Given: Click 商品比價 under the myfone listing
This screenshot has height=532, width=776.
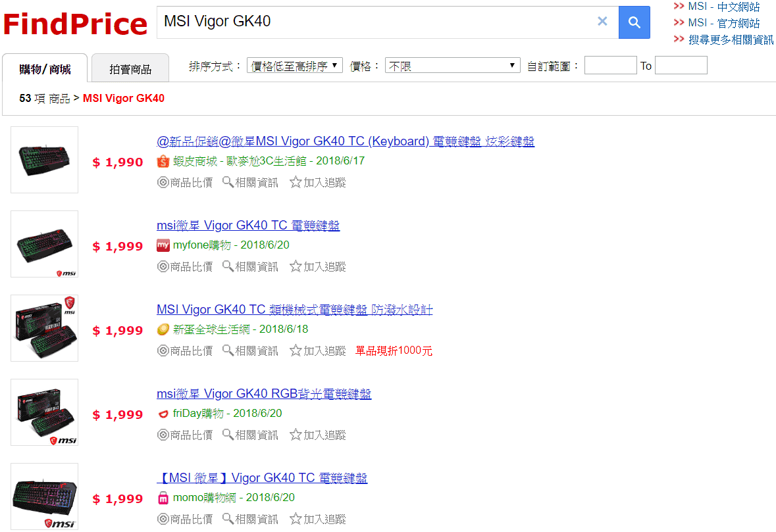Looking at the screenshot, I should (x=185, y=266).
